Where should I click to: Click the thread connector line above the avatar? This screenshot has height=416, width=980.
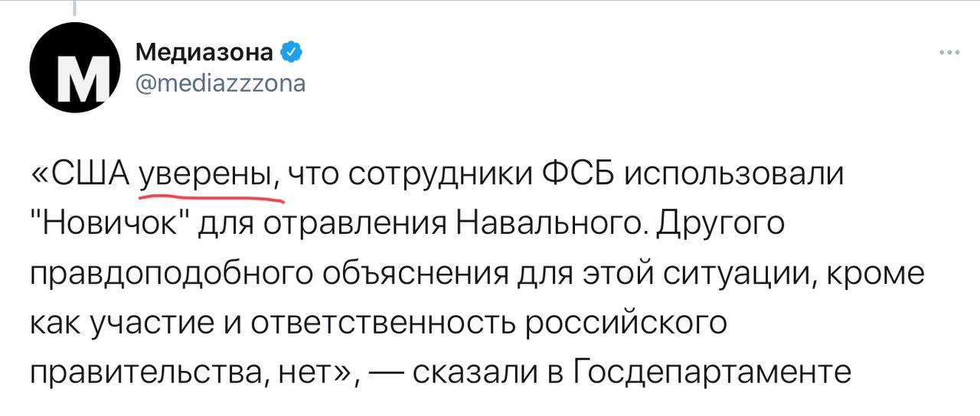pyautogui.click(x=76, y=8)
